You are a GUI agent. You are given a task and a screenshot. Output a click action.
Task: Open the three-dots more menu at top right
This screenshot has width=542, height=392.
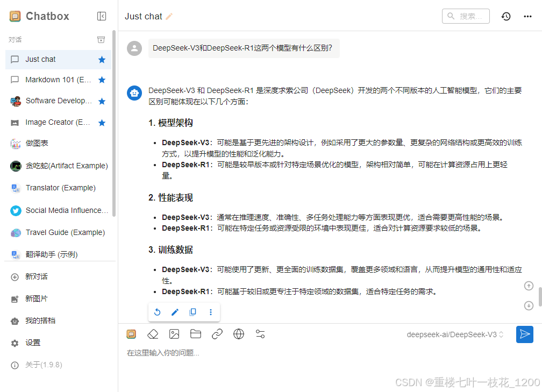tap(527, 16)
